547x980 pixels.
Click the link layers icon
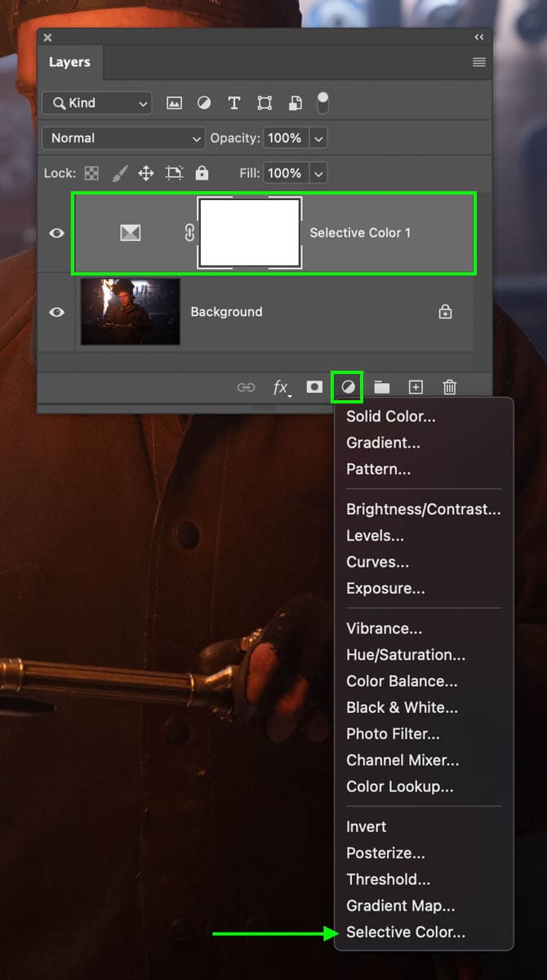pyautogui.click(x=246, y=387)
